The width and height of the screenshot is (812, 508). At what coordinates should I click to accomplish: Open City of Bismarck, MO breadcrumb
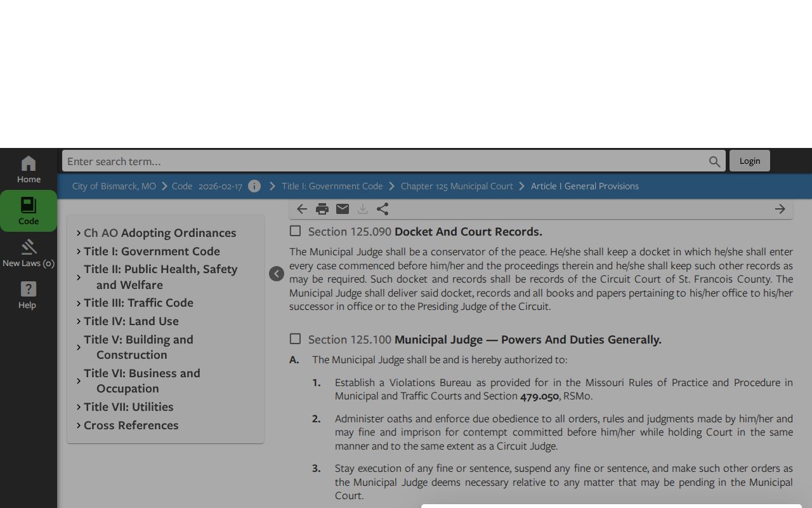114,186
